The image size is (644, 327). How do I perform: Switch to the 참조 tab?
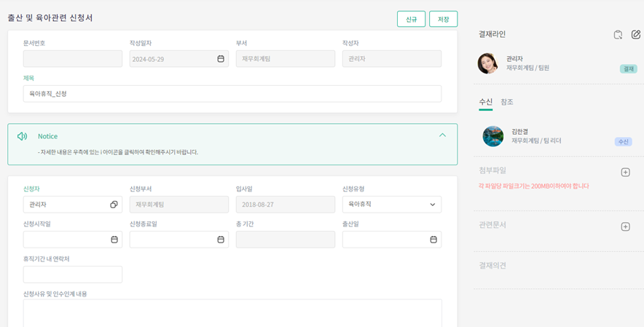coord(507,102)
